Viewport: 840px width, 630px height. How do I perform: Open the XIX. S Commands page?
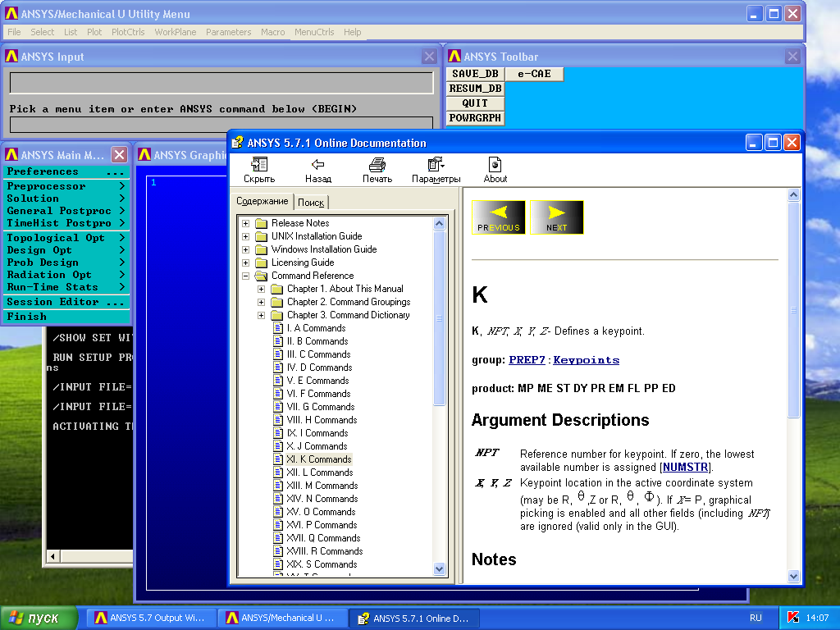(x=322, y=564)
